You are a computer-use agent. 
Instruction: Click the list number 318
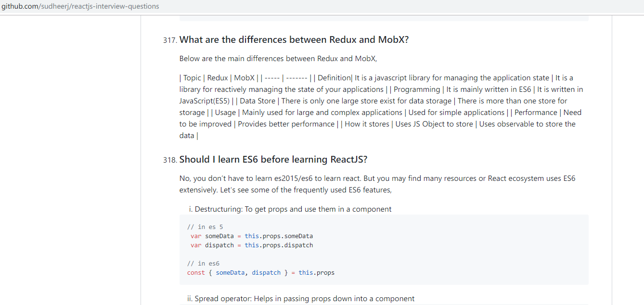tap(170, 160)
